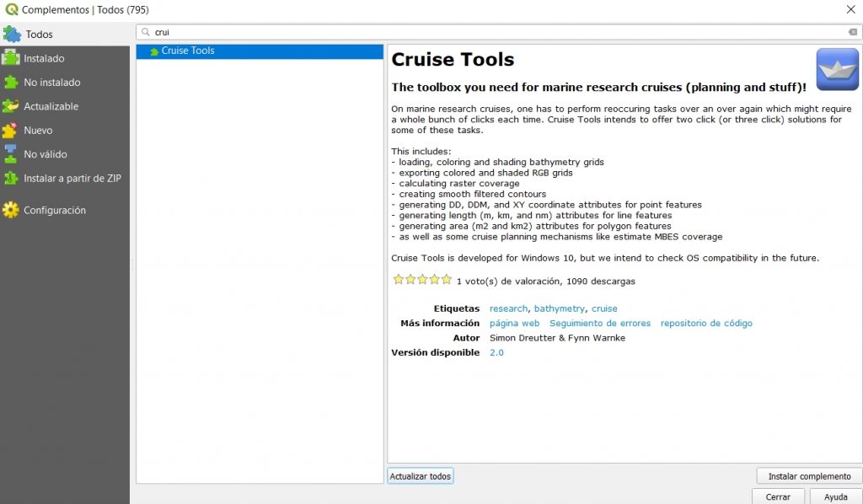Screen dimensions: 863x504
Task: Click the Instalado plugin icon
Action: 11,58
